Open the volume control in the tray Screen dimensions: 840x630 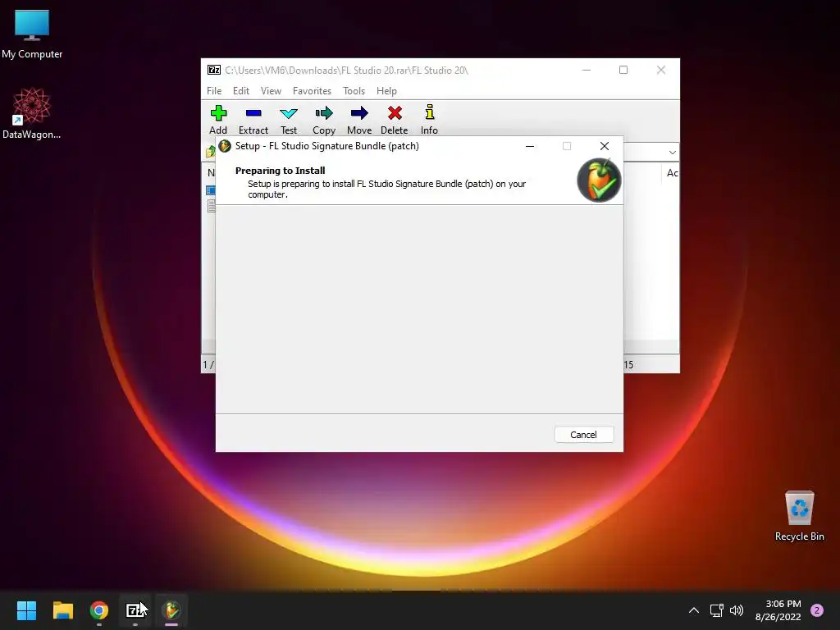tap(737, 610)
